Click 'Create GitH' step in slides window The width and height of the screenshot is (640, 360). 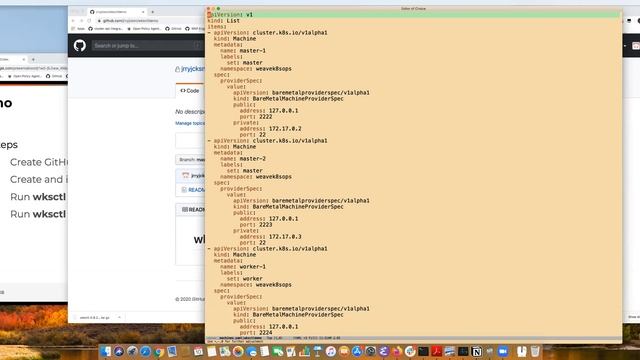coord(39,162)
